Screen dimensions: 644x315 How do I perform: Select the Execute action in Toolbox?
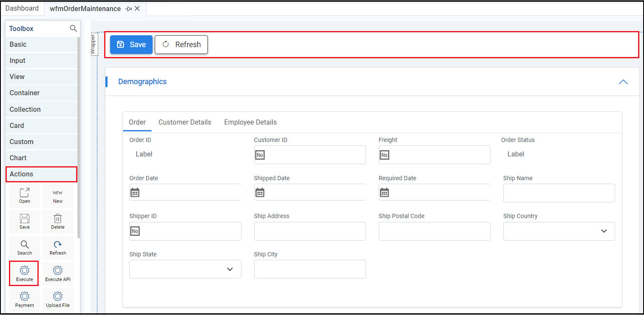pos(25,273)
